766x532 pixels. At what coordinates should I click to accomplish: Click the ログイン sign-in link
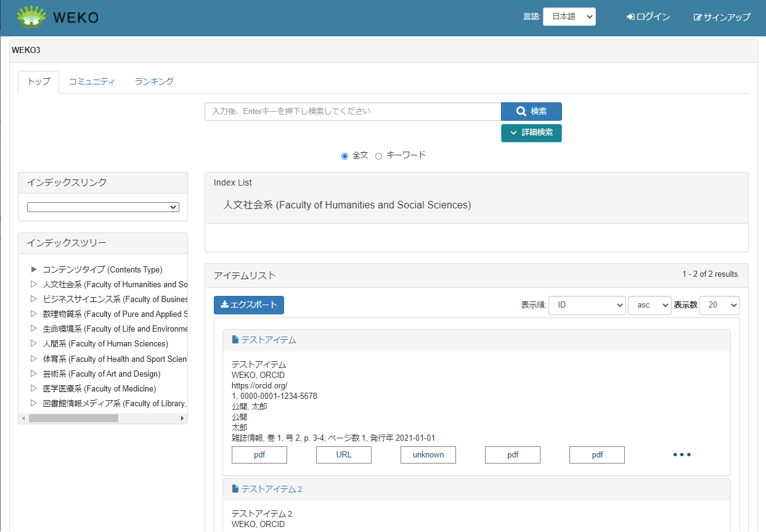click(x=648, y=17)
